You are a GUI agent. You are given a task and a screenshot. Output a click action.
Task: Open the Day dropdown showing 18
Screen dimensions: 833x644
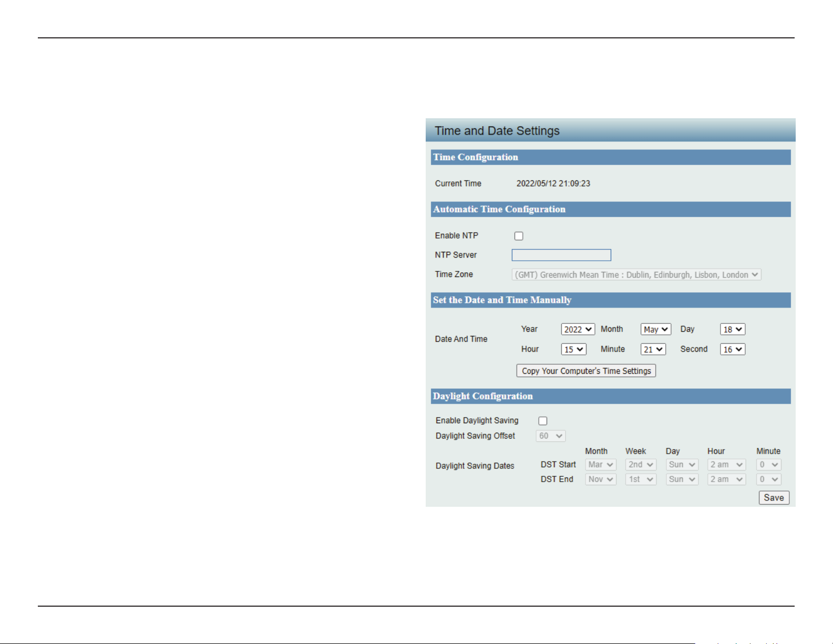(733, 329)
